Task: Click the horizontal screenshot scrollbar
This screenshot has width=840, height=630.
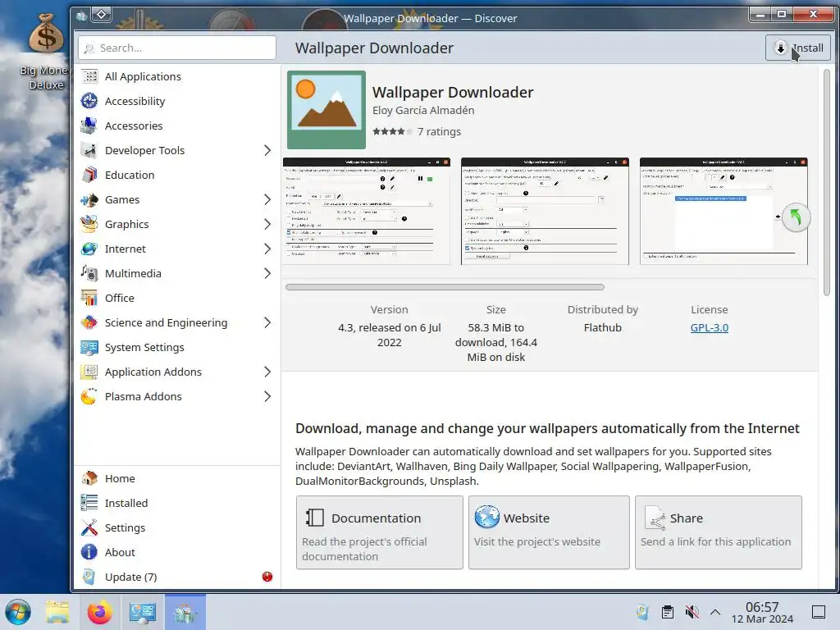Action: 445,287
